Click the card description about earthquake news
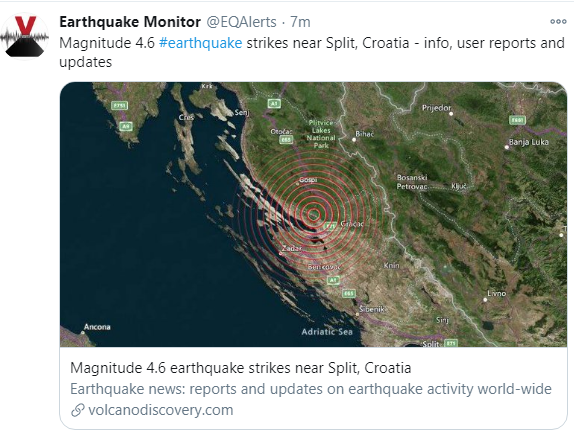Viewport: 574px width, 440px height. [x=311, y=389]
